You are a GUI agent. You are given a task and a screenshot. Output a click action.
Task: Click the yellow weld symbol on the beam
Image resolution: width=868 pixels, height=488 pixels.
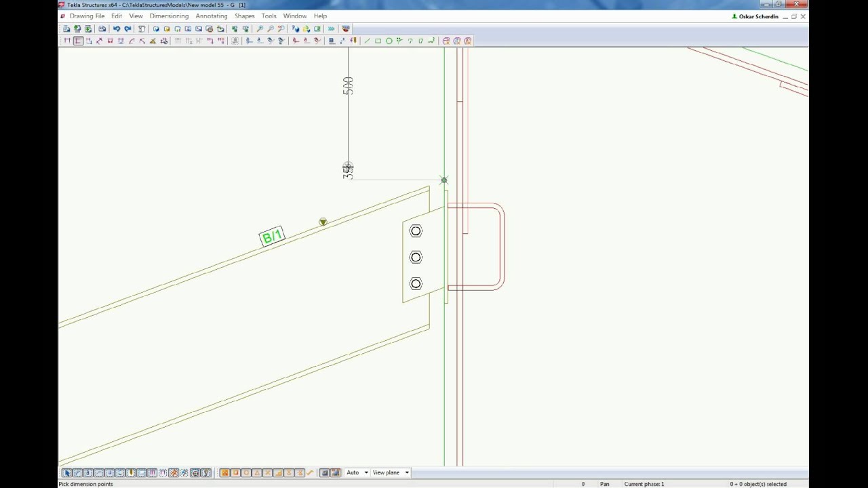323,222
